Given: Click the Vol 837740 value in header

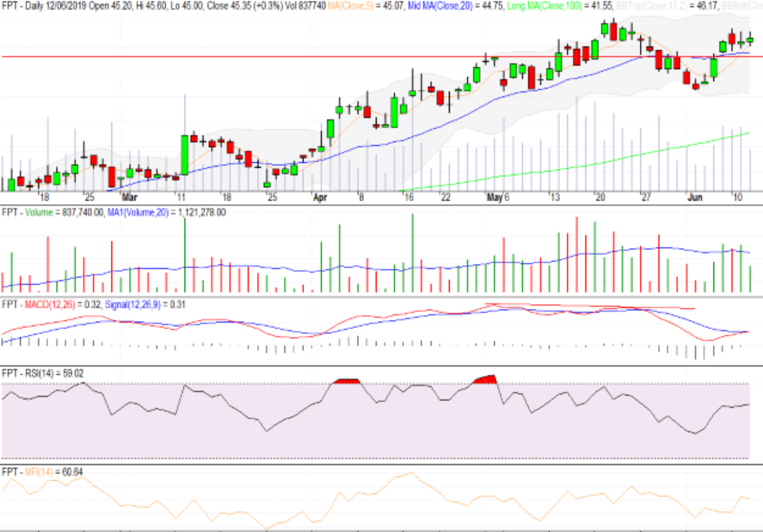Looking at the screenshot, I should (305, 6).
